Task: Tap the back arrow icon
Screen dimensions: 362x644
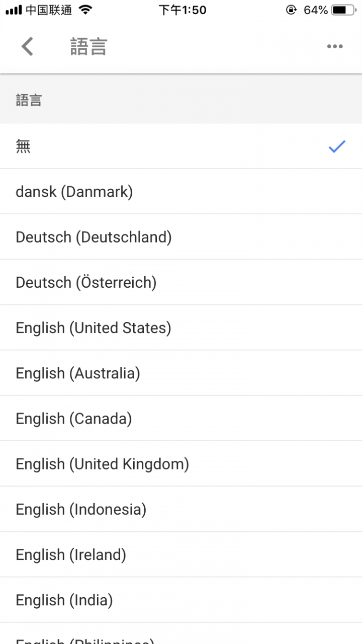Action: click(27, 46)
